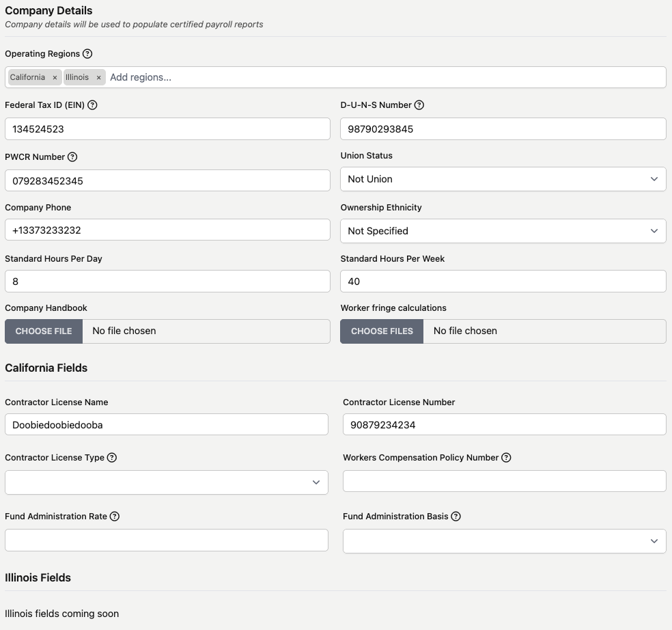Open Contractor License Type dropdown

tap(167, 482)
